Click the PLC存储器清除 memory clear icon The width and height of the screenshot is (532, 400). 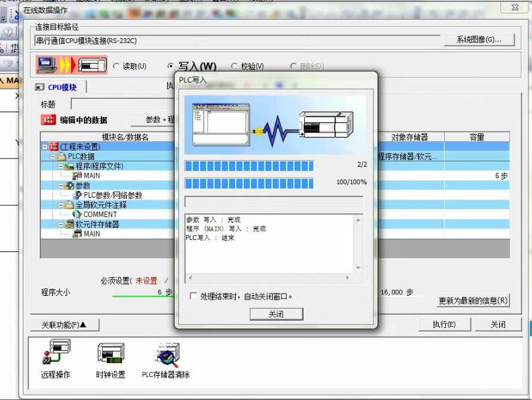tap(166, 354)
